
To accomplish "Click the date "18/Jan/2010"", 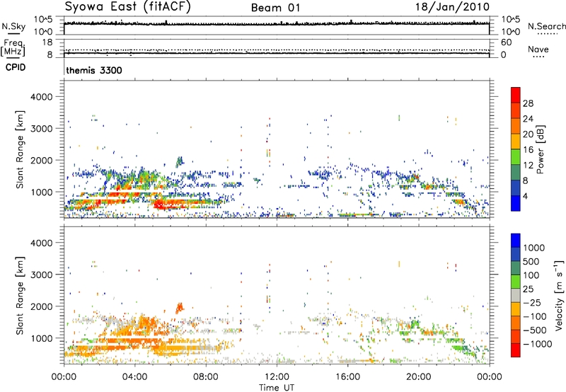I will (x=452, y=7).
